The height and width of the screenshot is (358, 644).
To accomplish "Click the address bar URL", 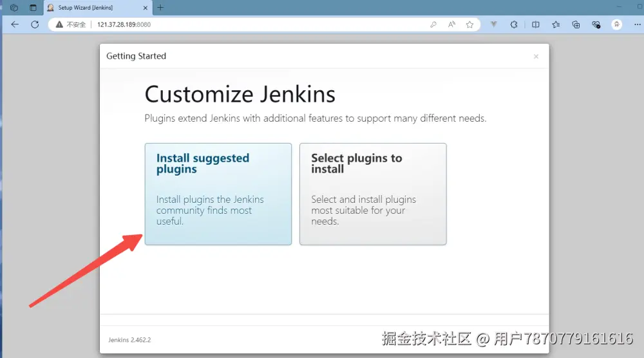I will click(x=124, y=24).
